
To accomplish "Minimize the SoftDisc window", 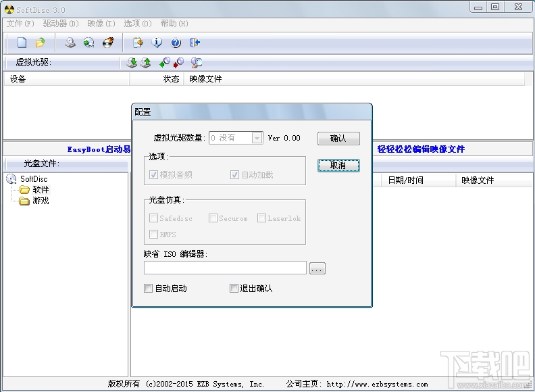I will [478, 7].
